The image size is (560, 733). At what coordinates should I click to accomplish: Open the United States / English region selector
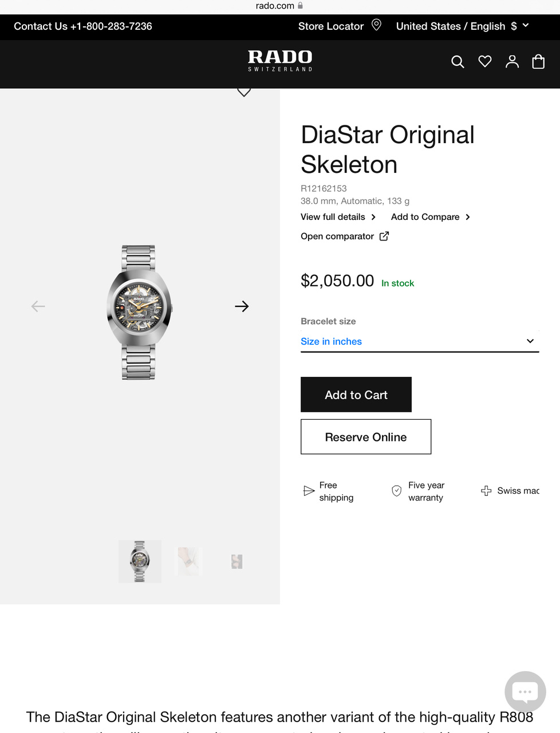(462, 26)
